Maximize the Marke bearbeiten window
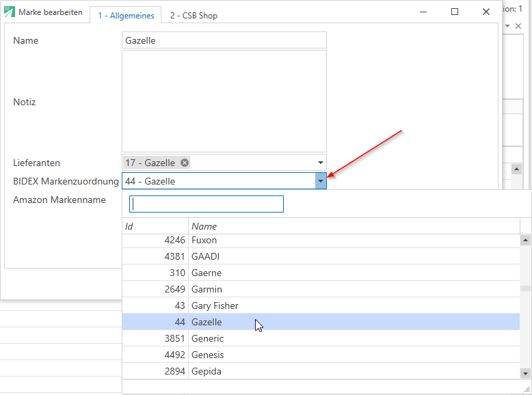This screenshot has height=395, width=532. click(455, 12)
